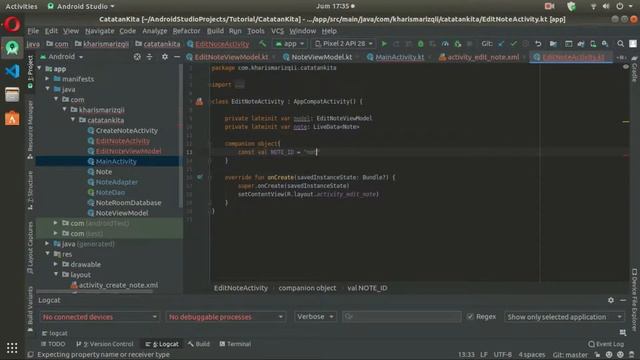Click override gutter icon next to onCreate
Viewport: 640px width, 360px height.
(200, 177)
